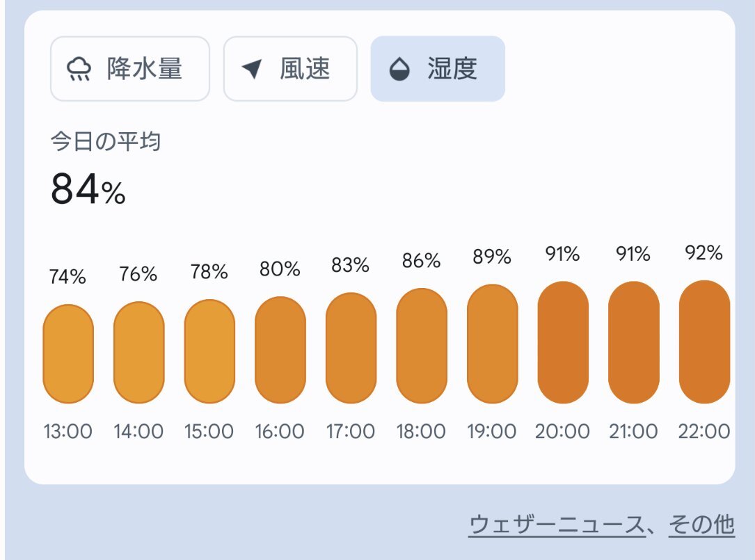This screenshot has width=755, height=560.
Task: Click the rain cloud precipitation icon
Action: coord(79,70)
